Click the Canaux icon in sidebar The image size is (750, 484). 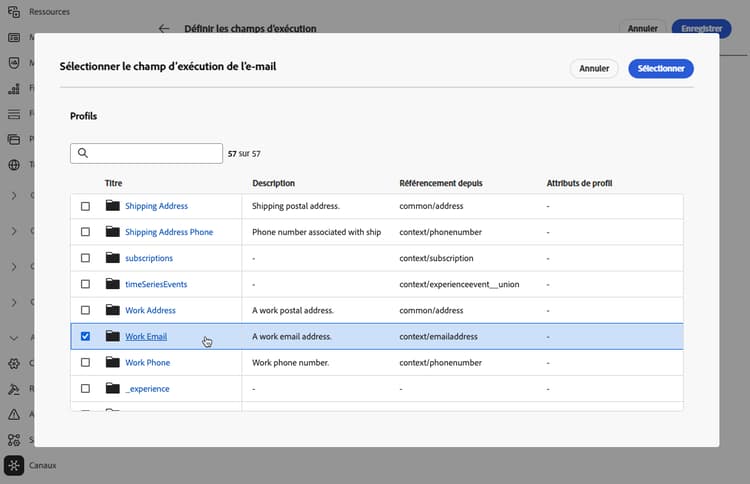click(14, 465)
